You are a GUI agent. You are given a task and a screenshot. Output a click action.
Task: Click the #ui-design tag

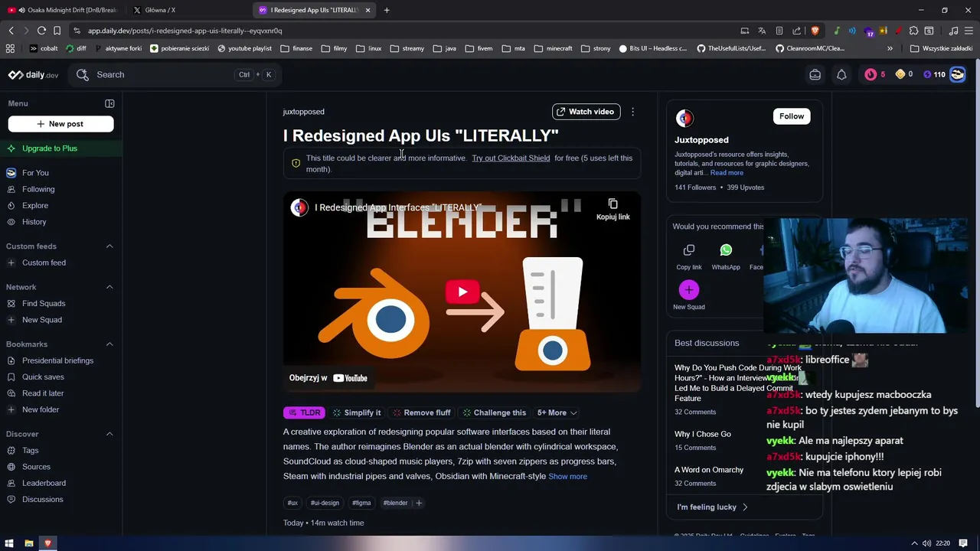click(x=325, y=503)
